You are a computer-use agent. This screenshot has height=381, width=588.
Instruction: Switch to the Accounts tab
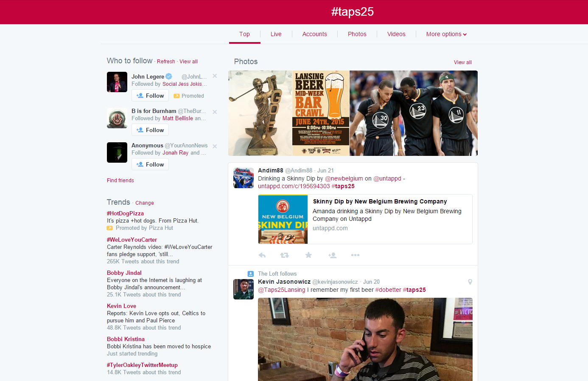[x=315, y=34]
